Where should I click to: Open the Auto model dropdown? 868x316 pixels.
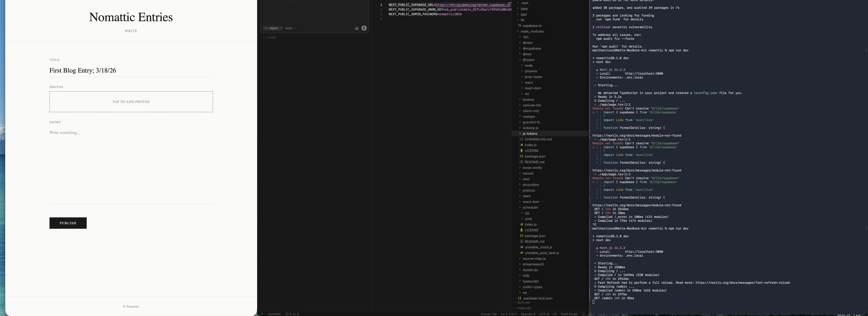click(290, 28)
